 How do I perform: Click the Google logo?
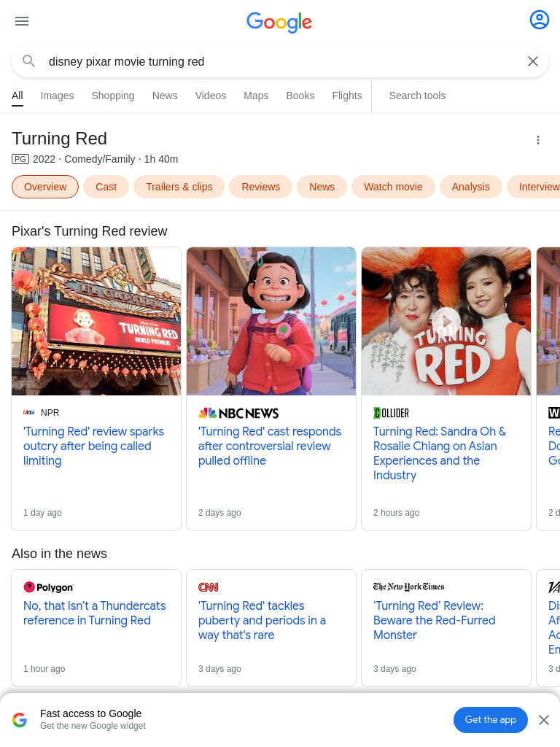(x=279, y=22)
